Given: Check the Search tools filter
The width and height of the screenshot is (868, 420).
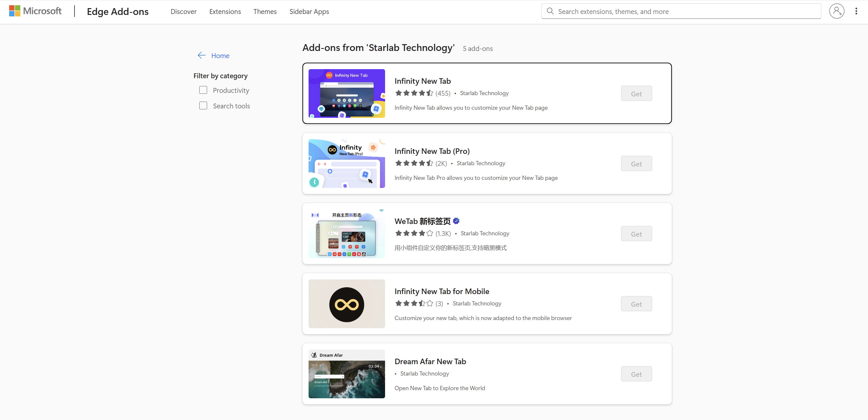Looking at the screenshot, I should coord(203,105).
